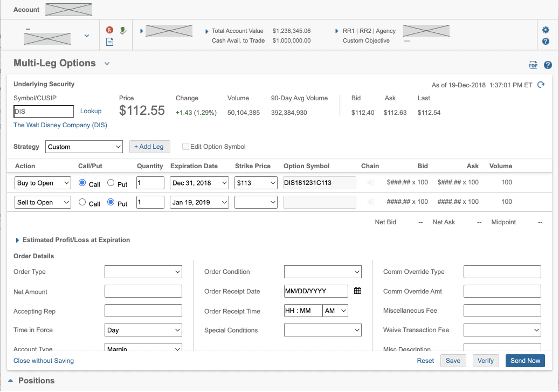Click the $112.55 price value
Screen dimensions: 559x392
pyautogui.click(x=142, y=111)
